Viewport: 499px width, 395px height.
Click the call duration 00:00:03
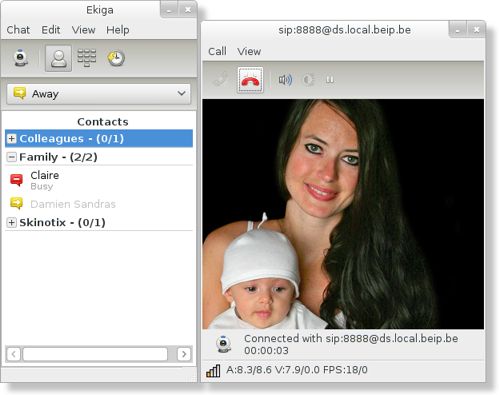(x=266, y=351)
